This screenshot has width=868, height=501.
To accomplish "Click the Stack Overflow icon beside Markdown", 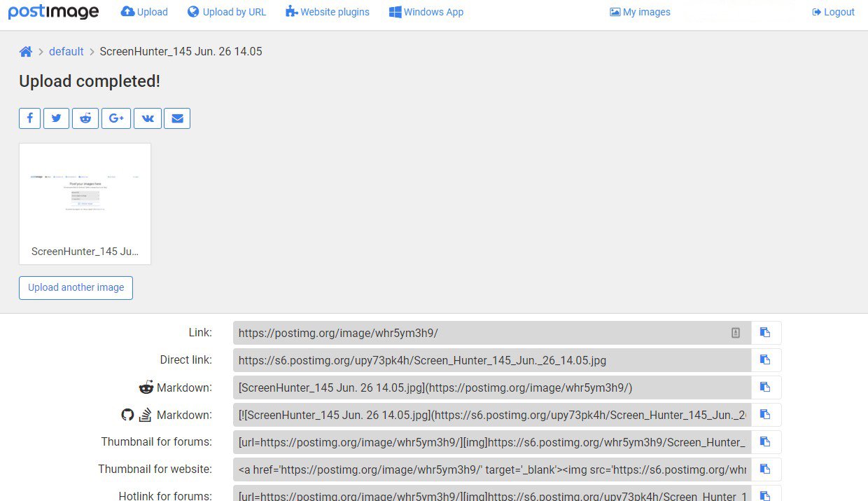I will [145, 415].
